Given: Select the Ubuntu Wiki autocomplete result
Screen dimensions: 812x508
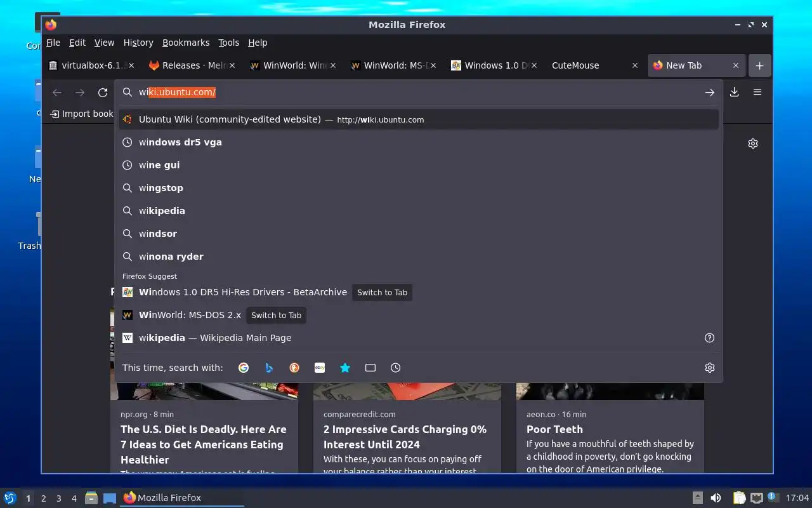Looking at the screenshot, I should (x=419, y=119).
